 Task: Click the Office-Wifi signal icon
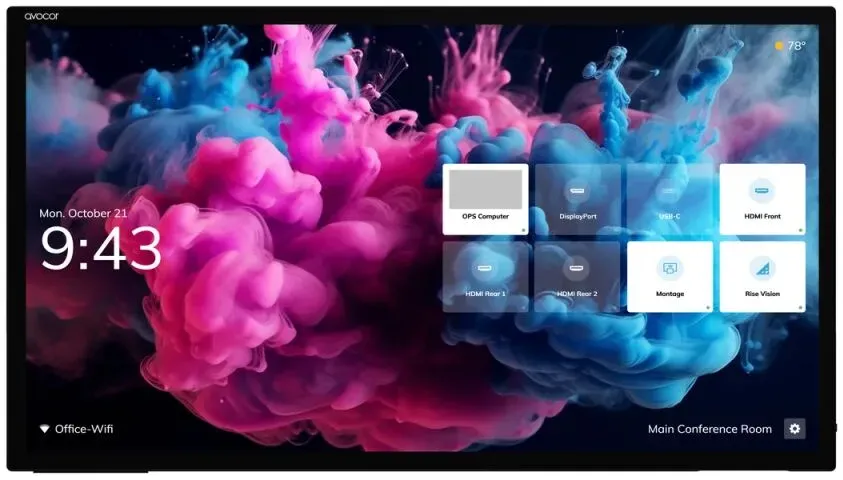[x=45, y=429]
